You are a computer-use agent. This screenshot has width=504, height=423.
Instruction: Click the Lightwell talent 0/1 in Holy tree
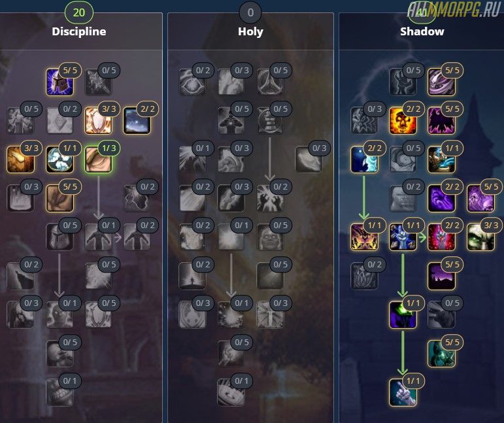[231, 237]
